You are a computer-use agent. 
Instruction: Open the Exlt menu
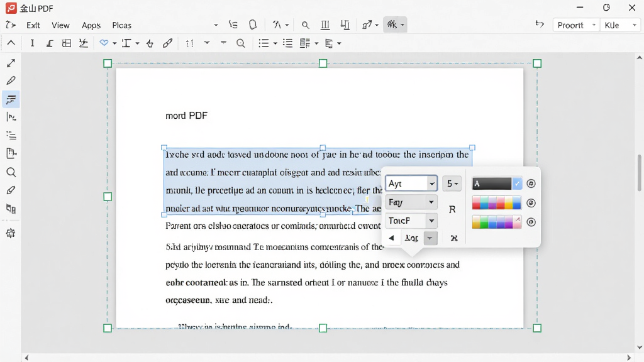pos(33,25)
